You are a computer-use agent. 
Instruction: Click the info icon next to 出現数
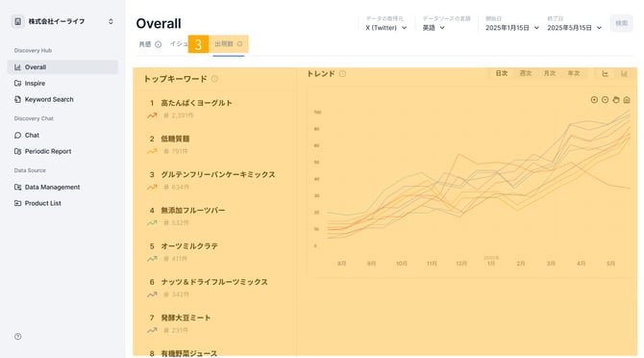point(240,44)
